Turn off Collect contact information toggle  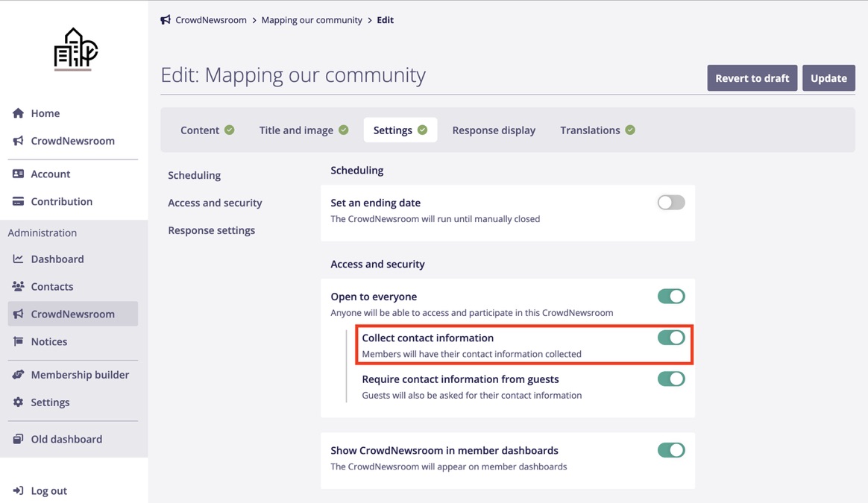(x=670, y=338)
